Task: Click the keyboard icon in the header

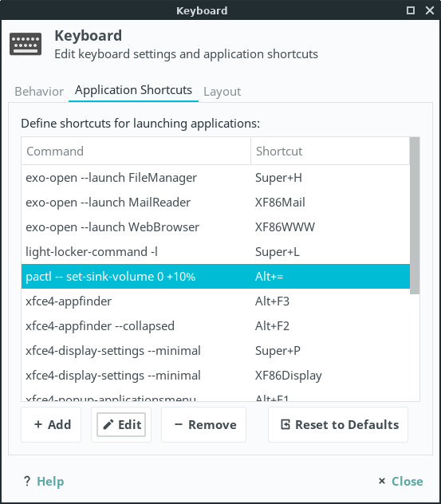Action: pyautogui.click(x=26, y=44)
